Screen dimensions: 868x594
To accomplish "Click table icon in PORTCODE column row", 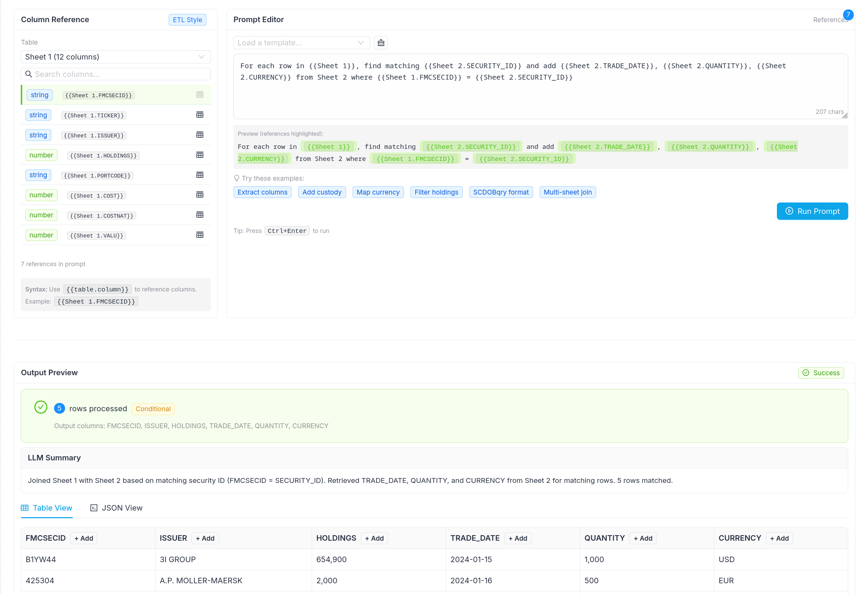I will (200, 175).
